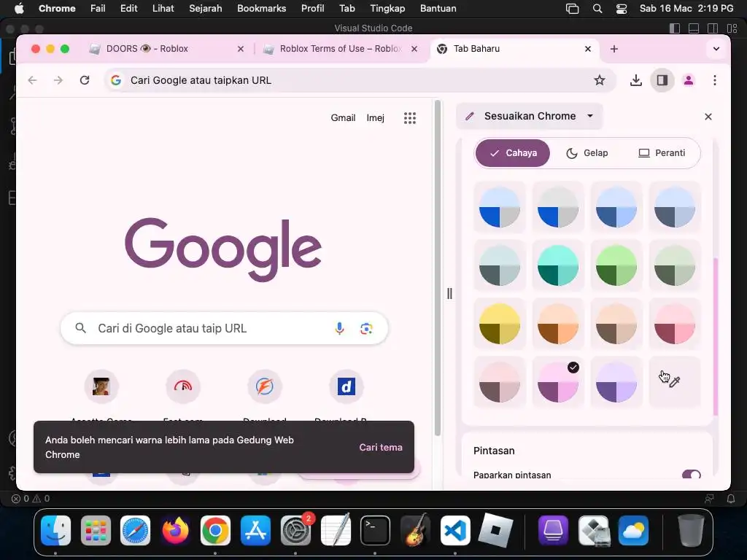Click the forward navigation arrow
This screenshot has width=747, height=560.
pyautogui.click(x=58, y=80)
